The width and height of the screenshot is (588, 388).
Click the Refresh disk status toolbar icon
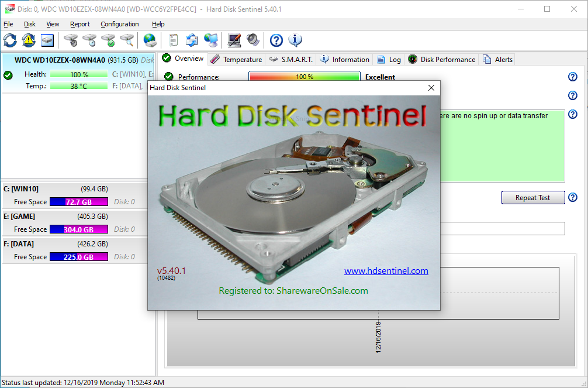pyautogui.click(x=10, y=40)
